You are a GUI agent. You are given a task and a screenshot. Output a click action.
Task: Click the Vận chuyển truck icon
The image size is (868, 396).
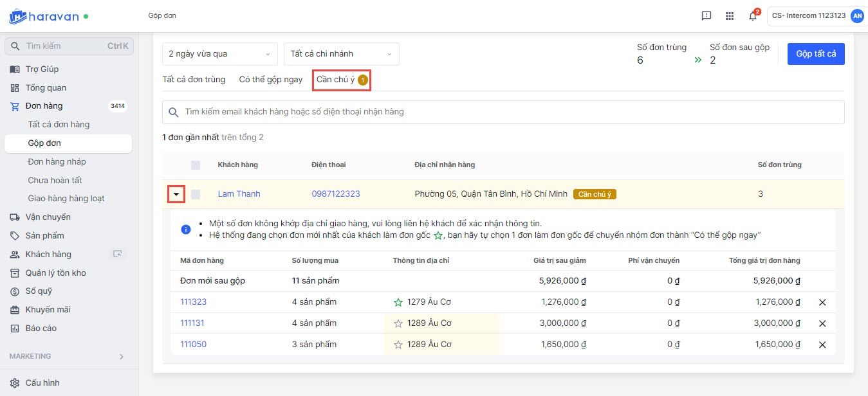(15, 217)
